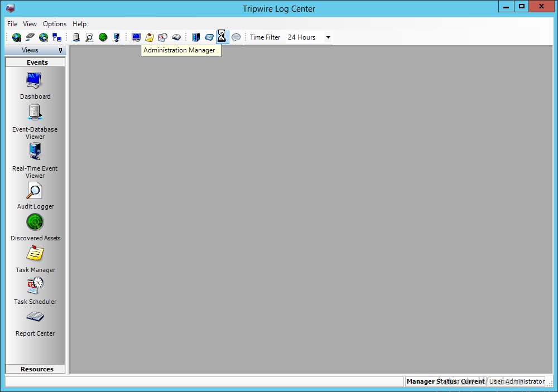
Task: Click the hourglass icon in toolbar
Action: click(x=222, y=37)
